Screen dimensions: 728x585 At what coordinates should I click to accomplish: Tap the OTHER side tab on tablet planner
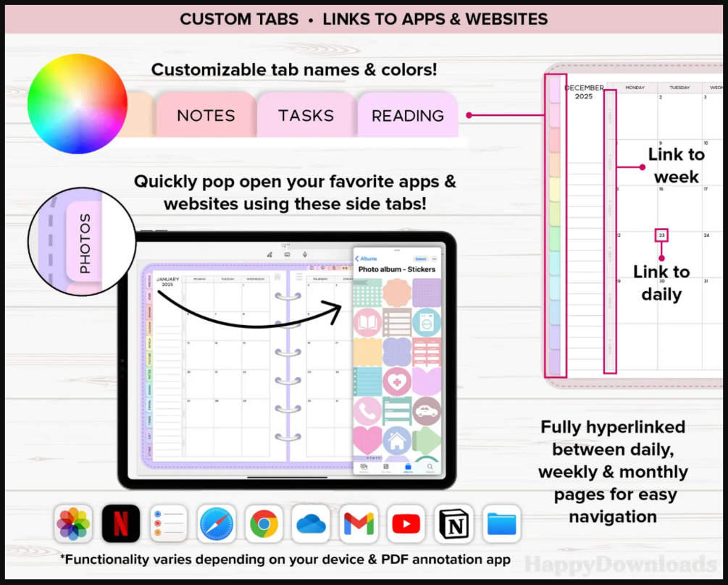point(149,451)
